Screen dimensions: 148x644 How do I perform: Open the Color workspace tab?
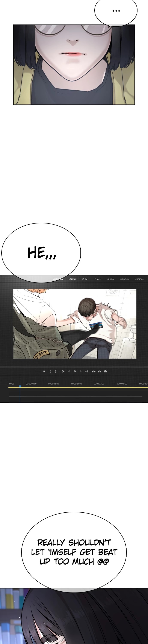point(85,279)
